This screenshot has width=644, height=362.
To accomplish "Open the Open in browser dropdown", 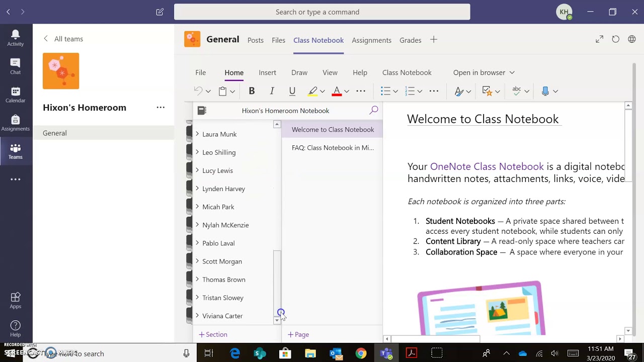I will coord(484,72).
